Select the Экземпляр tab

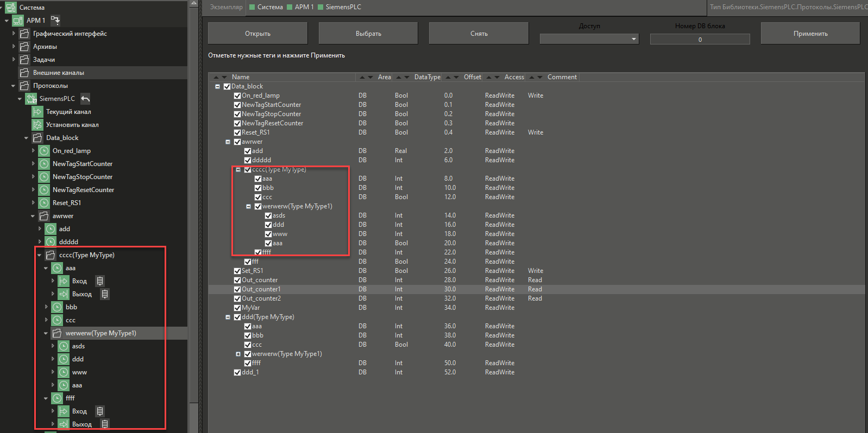(x=226, y=7)
